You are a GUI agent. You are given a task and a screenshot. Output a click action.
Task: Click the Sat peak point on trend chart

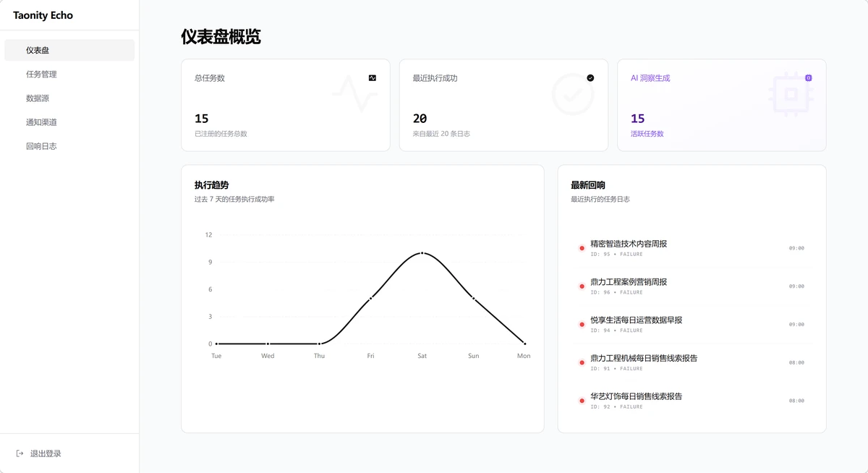[422, 253]
